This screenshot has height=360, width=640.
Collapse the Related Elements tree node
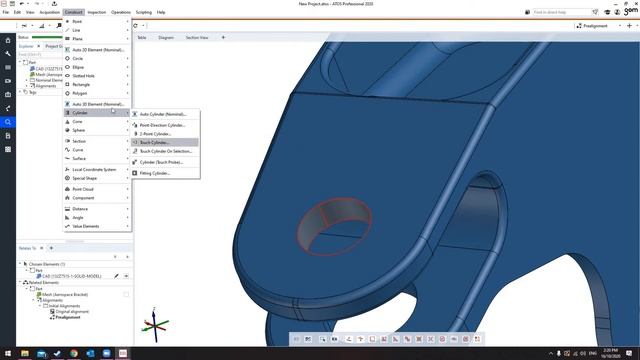click(20, 282)
